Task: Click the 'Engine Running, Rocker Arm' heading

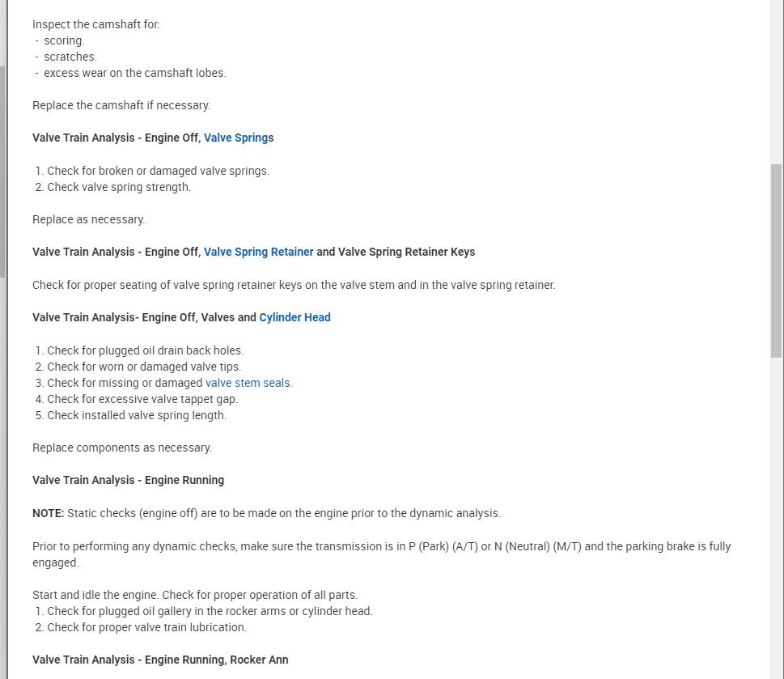Action: coord(160,660)
